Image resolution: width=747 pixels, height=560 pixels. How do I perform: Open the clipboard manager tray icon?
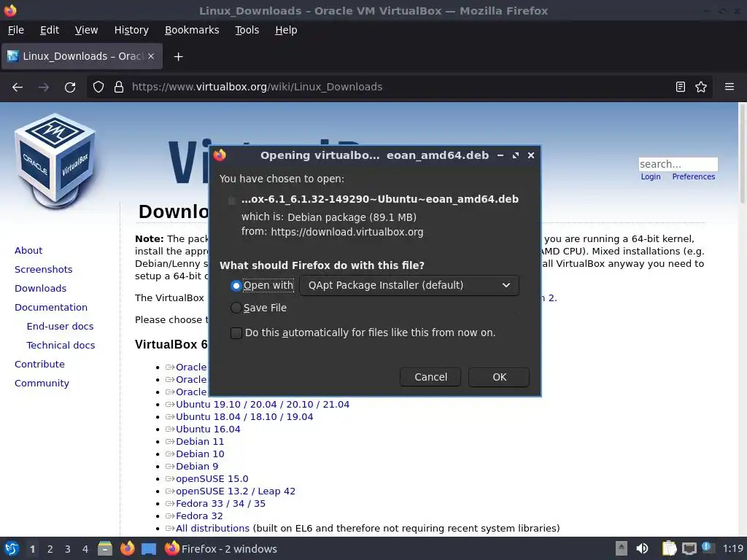pos(669,548)
